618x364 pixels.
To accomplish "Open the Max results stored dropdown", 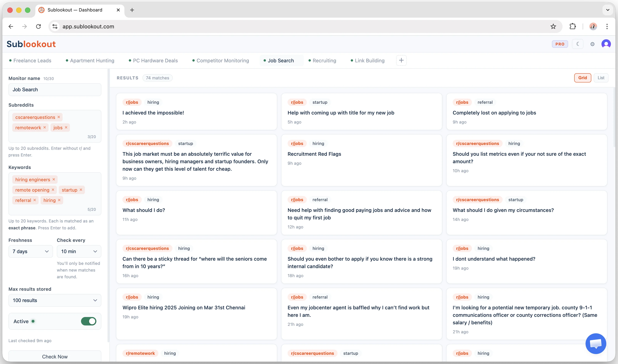I will (x=55, y=300).
